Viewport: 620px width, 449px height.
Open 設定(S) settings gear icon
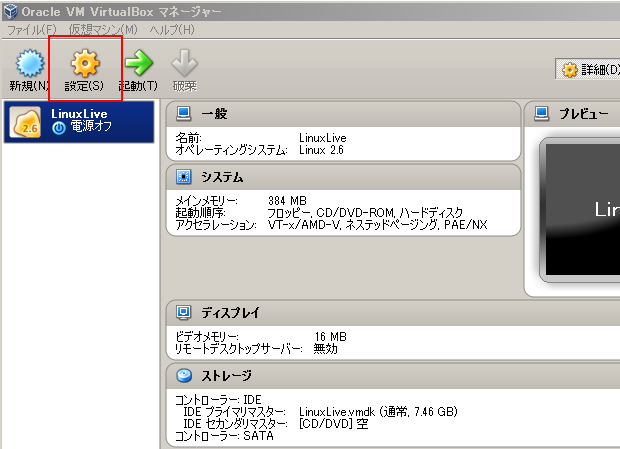click(x=85, y=62)
